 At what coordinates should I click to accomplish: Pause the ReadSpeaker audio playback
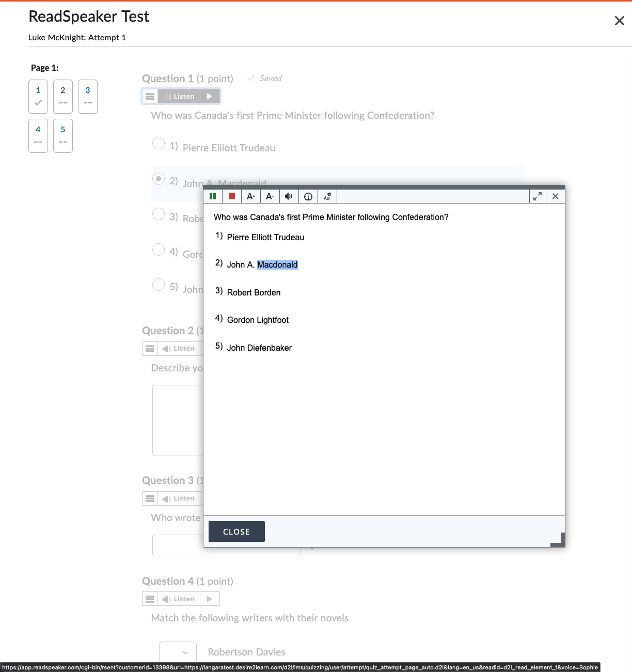click(x=213, y=196)
